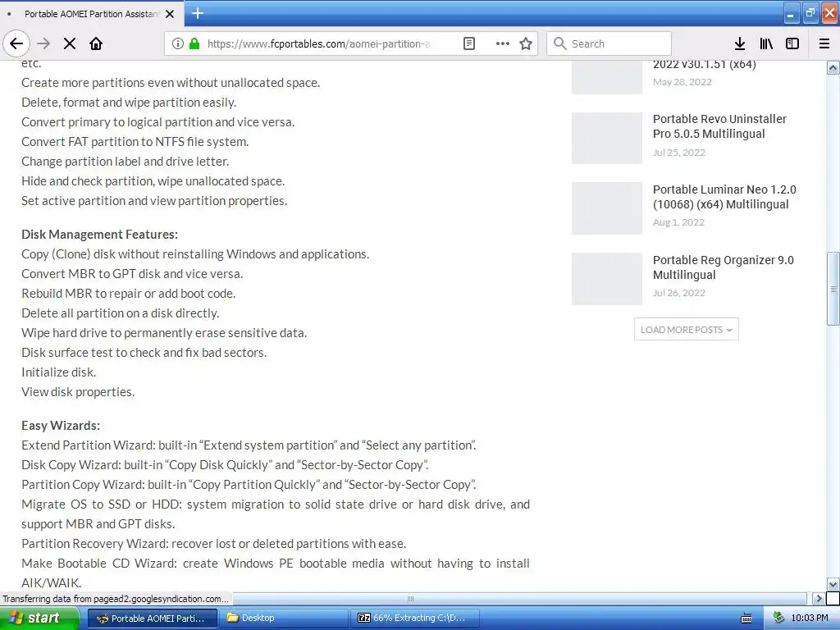840x630 pixels.
Task: Open page actions three-dot menu
Action: coord(503,43)
